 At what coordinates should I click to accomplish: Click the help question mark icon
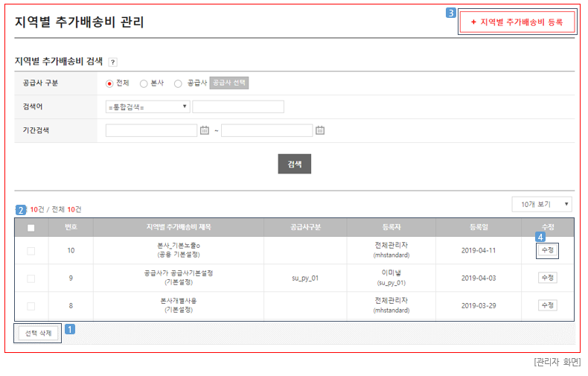click(112, 63)
